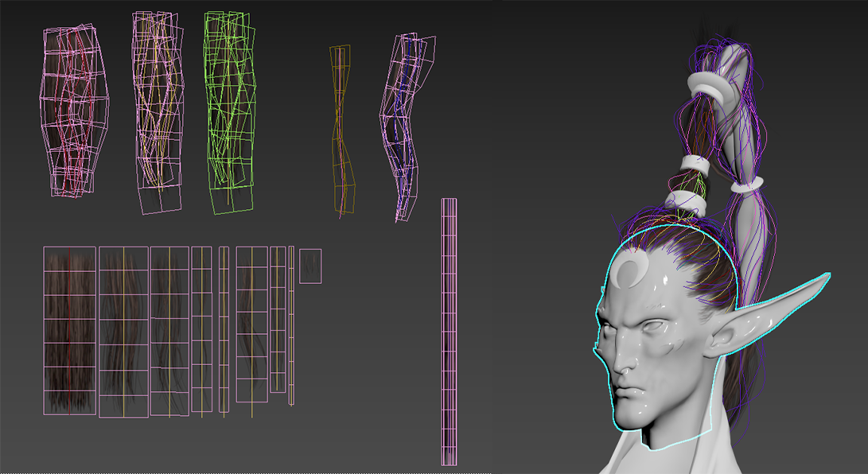Pick the small square hair texture card
The image size is (868, 474).
310,266
